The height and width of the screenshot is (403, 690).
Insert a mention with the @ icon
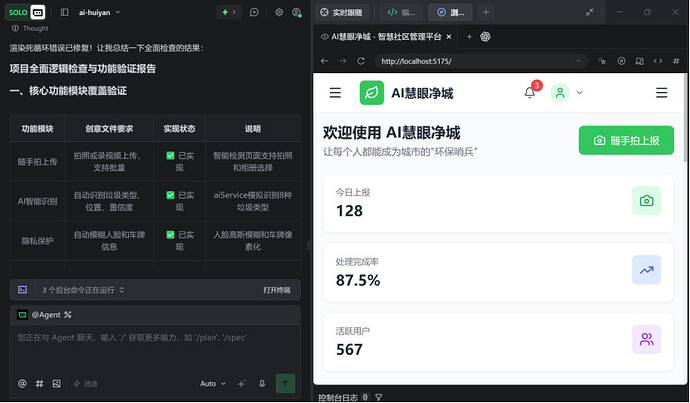pyautogui.click(x=22, y=384)
